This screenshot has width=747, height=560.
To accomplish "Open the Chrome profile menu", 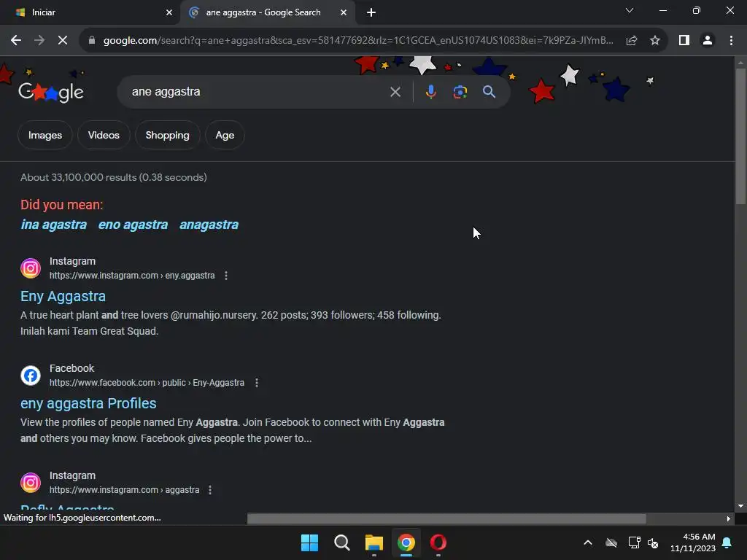I will [708, 41].
